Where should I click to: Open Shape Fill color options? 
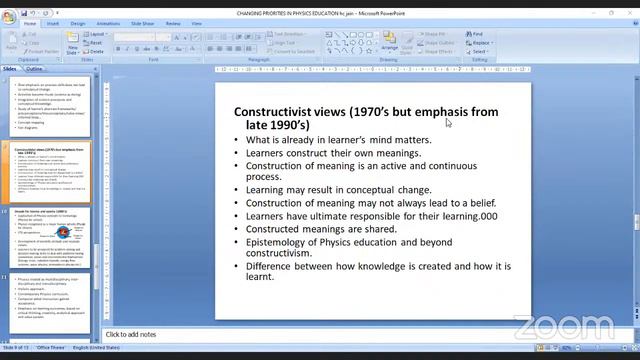click(x=432, y=34)
